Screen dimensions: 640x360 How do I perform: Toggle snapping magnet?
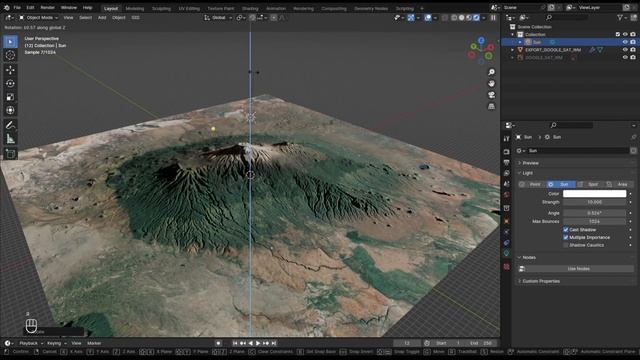click(253, 18)
